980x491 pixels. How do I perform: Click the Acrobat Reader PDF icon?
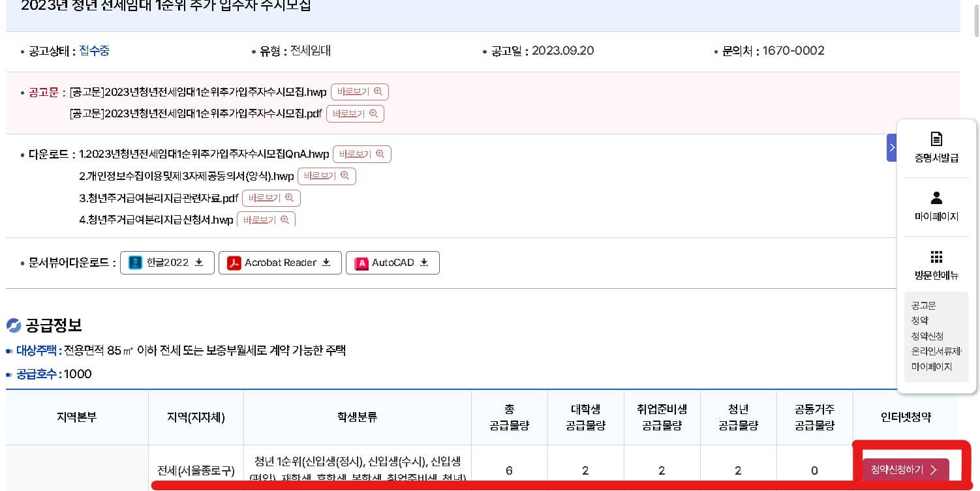[x=234, y=263]
